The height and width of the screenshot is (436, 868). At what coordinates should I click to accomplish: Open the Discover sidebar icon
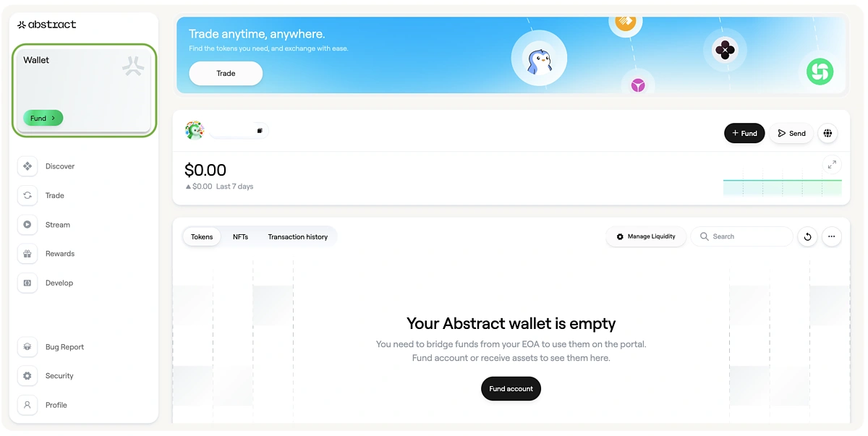(27, 166)
